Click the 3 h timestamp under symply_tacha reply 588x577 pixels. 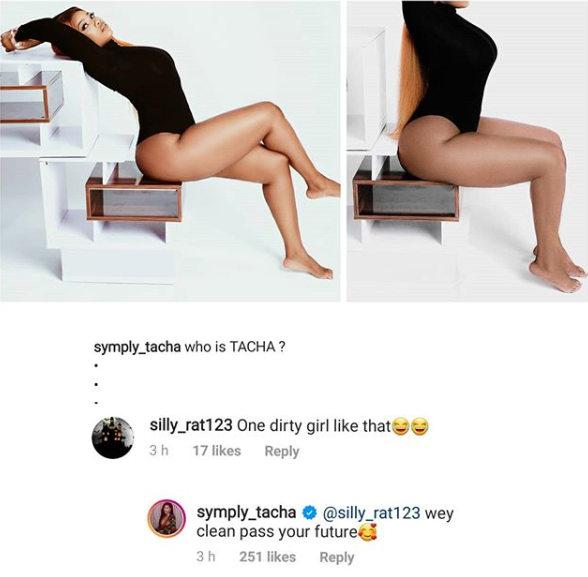(x=206, y=557)
